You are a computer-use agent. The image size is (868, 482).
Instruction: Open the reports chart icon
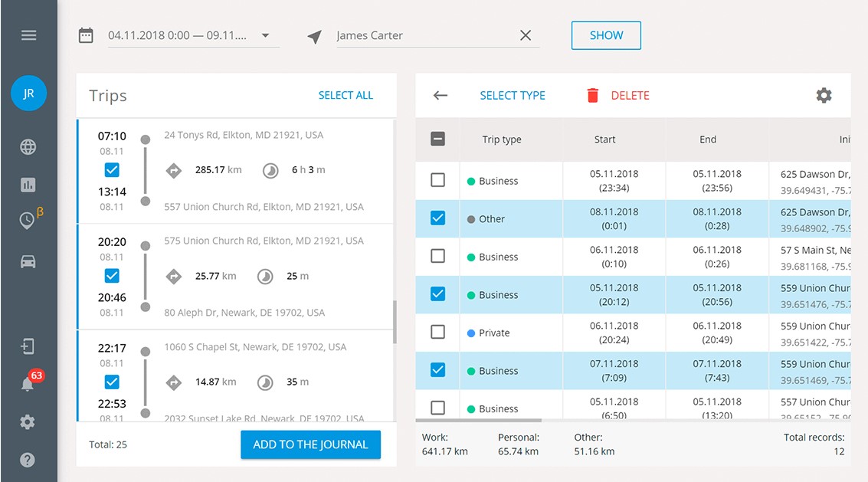(x=28, y=185)
